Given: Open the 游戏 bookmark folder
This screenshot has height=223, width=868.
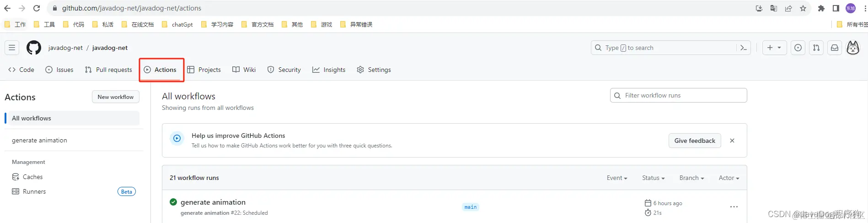Looking at the screenshot, I should pos(321,24).
